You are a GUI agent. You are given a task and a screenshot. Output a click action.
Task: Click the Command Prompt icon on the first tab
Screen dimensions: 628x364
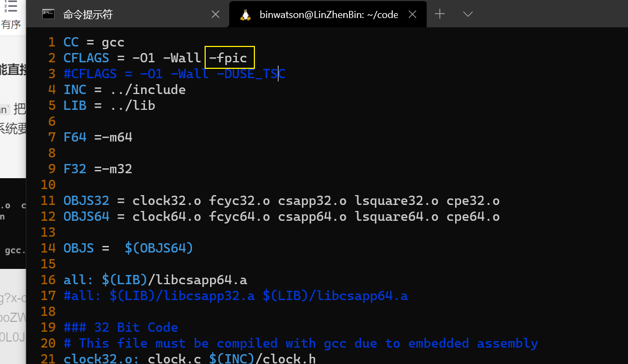pos(48,14)
